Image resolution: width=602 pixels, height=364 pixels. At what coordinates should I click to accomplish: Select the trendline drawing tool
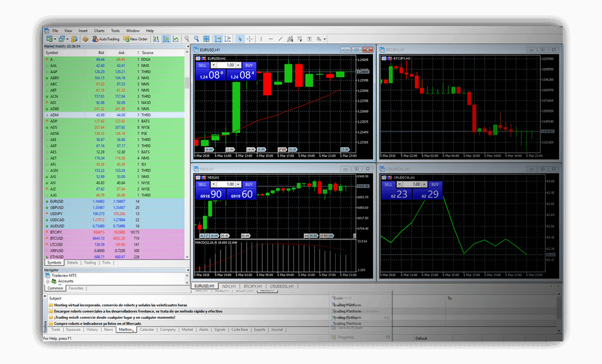point(280,39)
